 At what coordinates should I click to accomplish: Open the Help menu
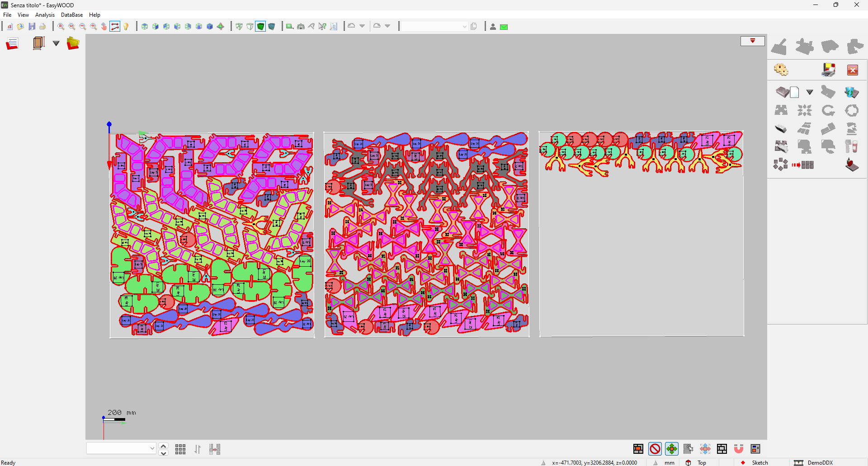coord(94,15)
